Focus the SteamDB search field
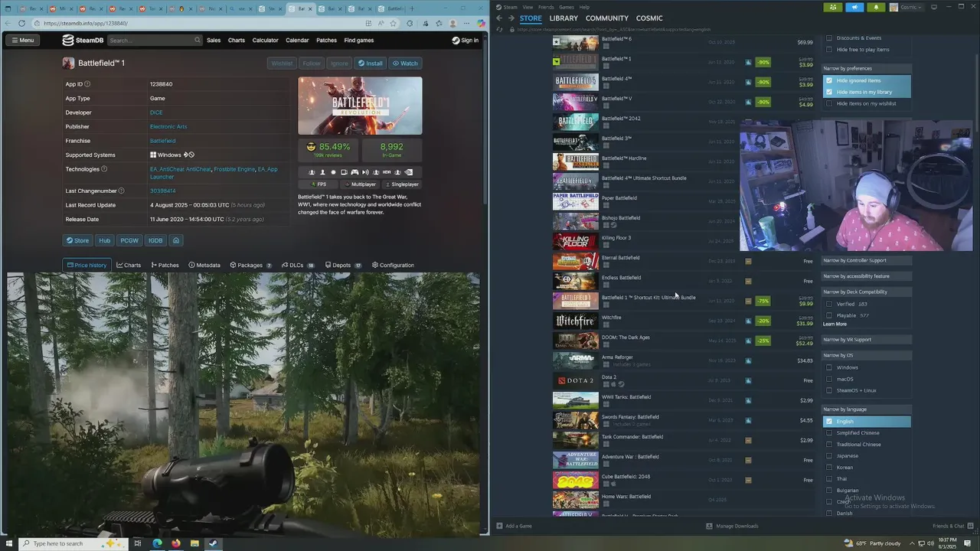 153,40
